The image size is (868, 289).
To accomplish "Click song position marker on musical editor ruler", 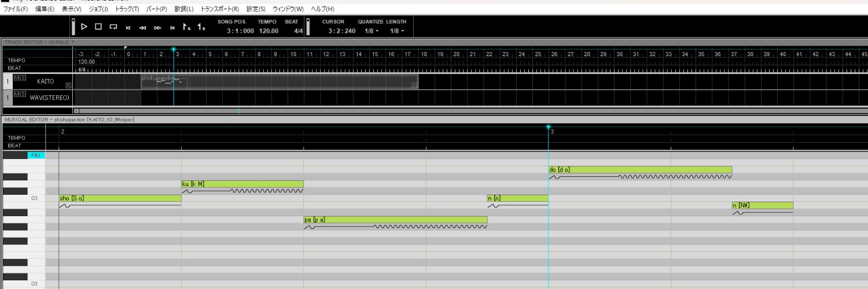I will (549, 127).
